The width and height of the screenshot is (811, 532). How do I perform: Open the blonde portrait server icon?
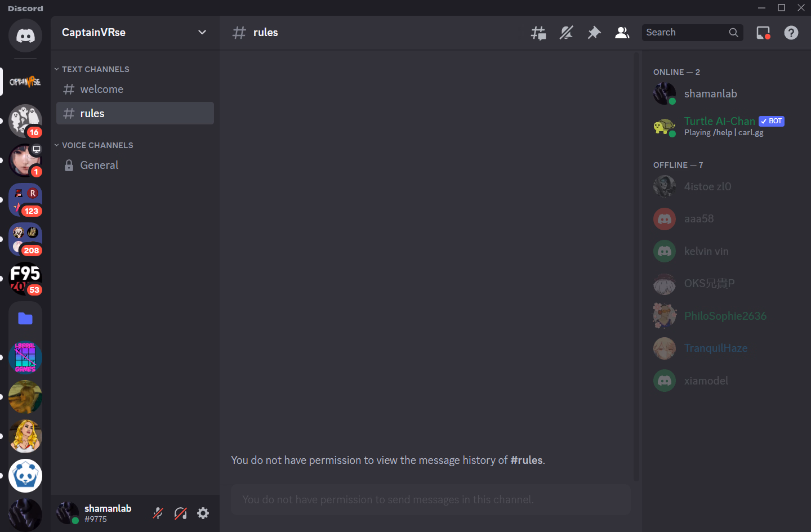[25, 397]
